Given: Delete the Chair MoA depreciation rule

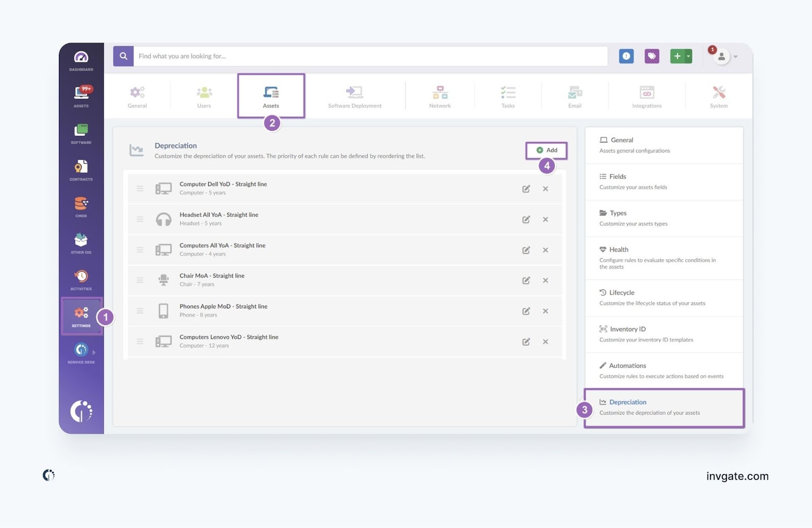Looking at the screenshot, I should pos(546,280).
